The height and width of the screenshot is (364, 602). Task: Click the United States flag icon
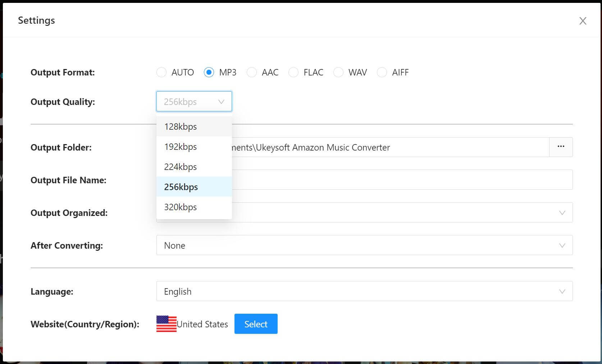click(x=166, y=324)
